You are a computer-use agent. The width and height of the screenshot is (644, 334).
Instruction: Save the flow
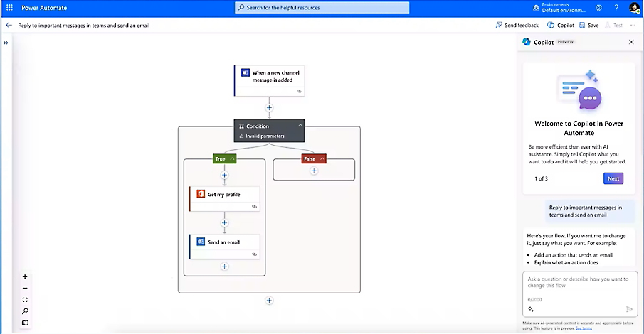point(588,25)
